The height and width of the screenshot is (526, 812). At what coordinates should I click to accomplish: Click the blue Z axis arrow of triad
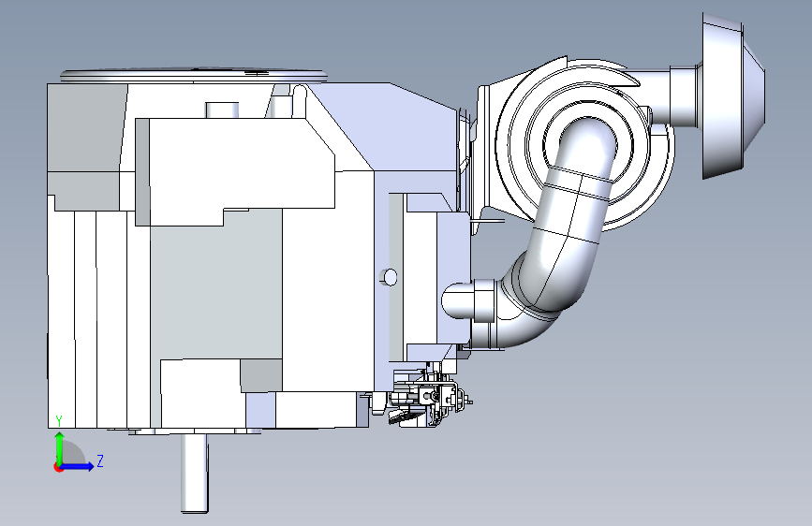point(78,466)
